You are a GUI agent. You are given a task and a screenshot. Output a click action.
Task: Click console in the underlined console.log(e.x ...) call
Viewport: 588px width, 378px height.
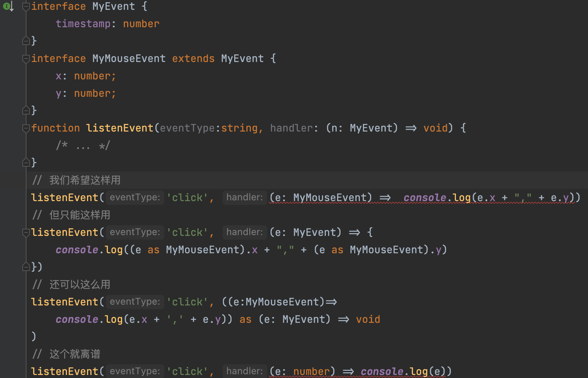point(425,198)
